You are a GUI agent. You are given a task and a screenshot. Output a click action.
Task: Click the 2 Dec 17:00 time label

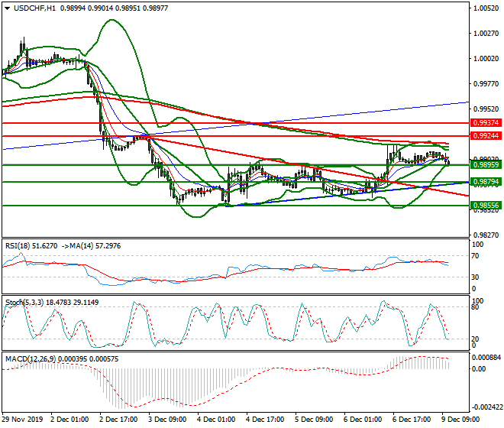pyautogui.click(x=118, y=420)
